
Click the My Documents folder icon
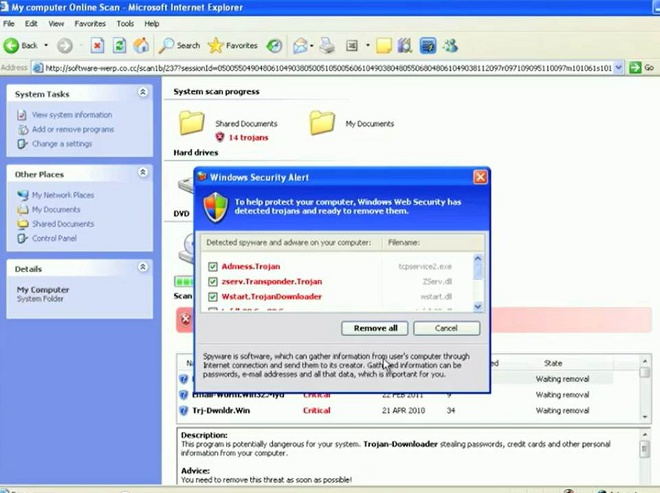[x=322, y=123]
